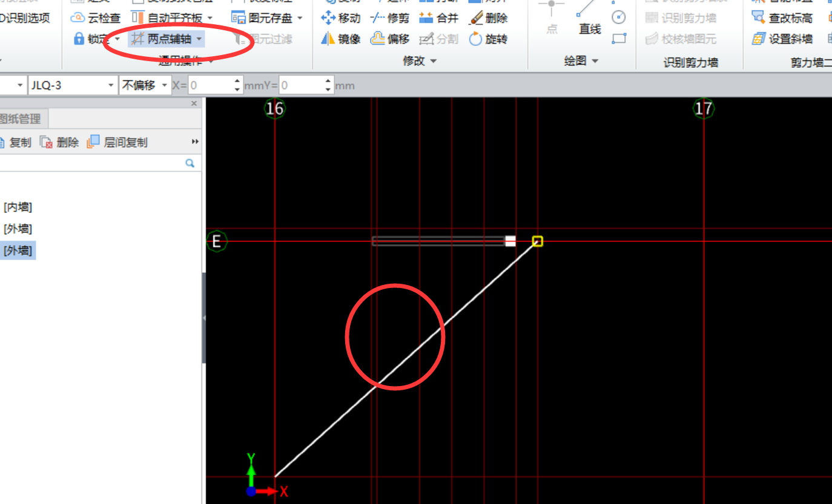This screenshot has width=832, height=504.
Task: Open the 不偏移 offset mode dropdown
Action: [x=165, y=85]
